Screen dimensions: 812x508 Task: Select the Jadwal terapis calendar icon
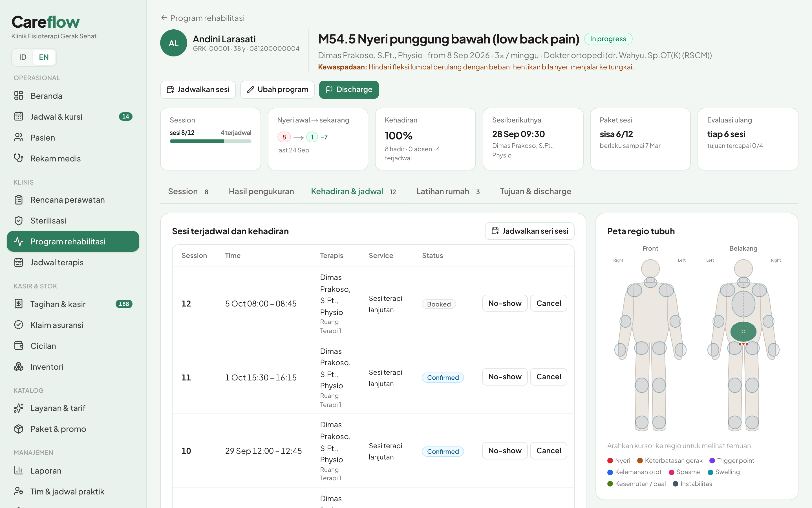[18, 262]
